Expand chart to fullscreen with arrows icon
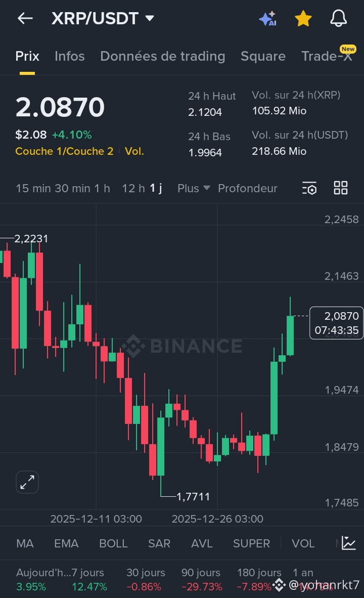The height and width of the screenshot is (598, 364). click(27, 482)
